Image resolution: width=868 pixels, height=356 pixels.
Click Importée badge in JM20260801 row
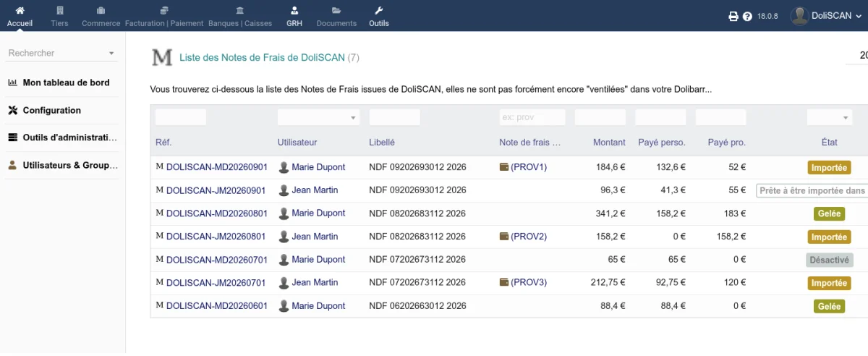tap(829, 237)
